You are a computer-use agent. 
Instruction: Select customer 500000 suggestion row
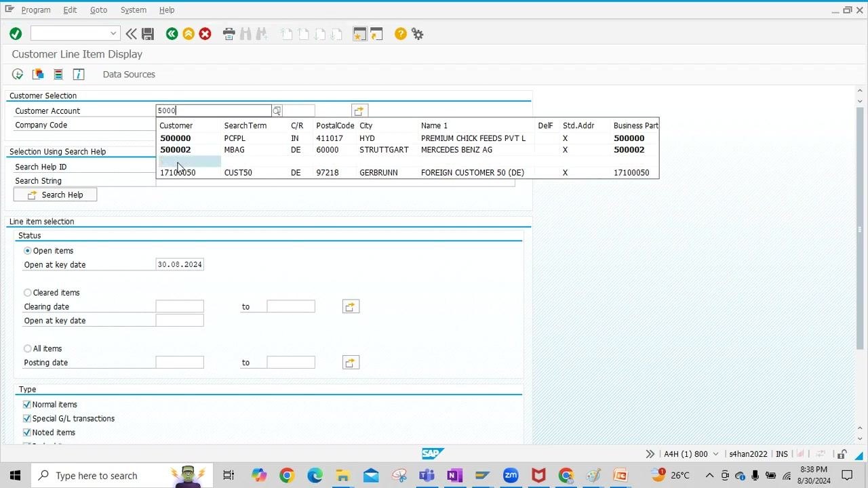(x=407, y=138)
